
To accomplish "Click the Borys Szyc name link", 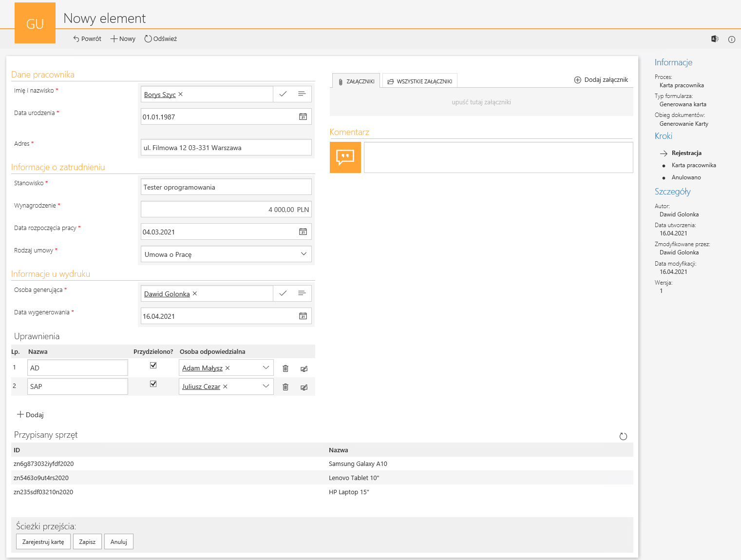I will [x=160, y=95].
